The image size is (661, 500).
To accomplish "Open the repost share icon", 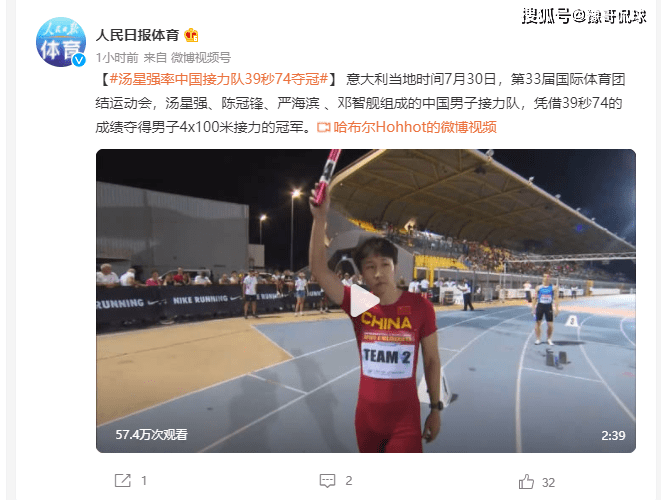I will [x=123, y=480].
